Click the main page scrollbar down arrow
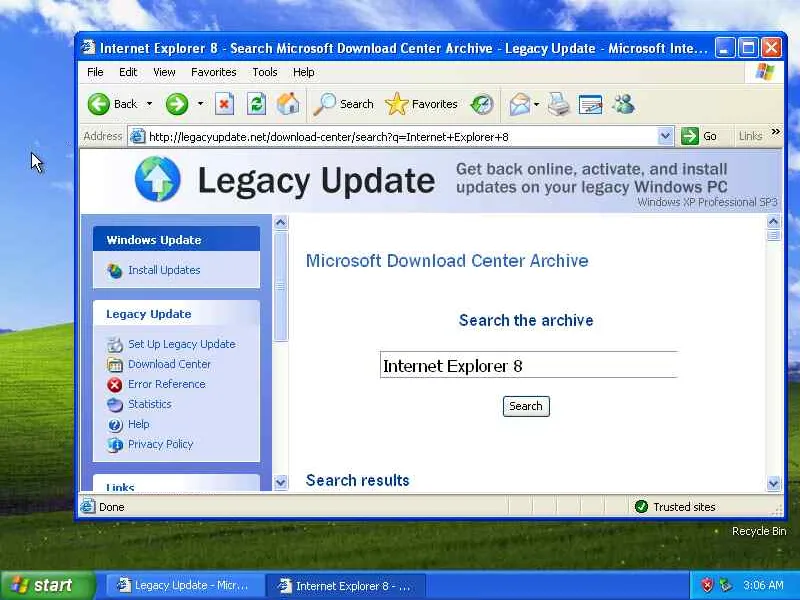 (773, 483)
